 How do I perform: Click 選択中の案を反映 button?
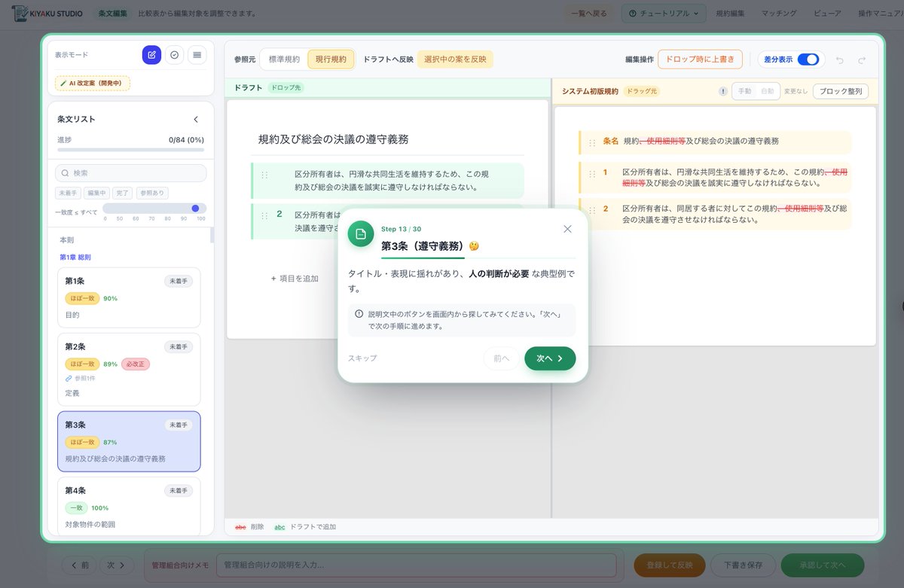tap(455, 59)
